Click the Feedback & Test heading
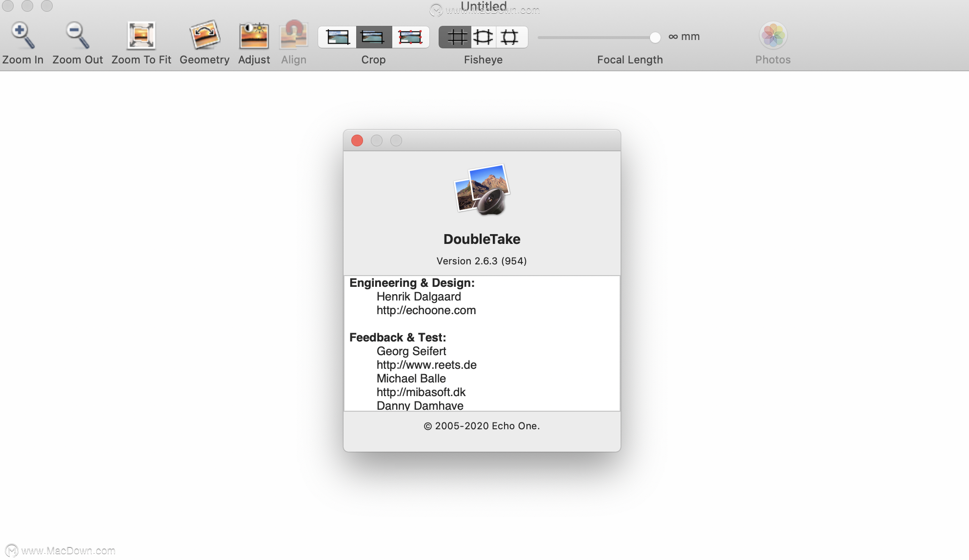Image resolution: width=969 pixels, height=560 pixels. click(398, 338)
